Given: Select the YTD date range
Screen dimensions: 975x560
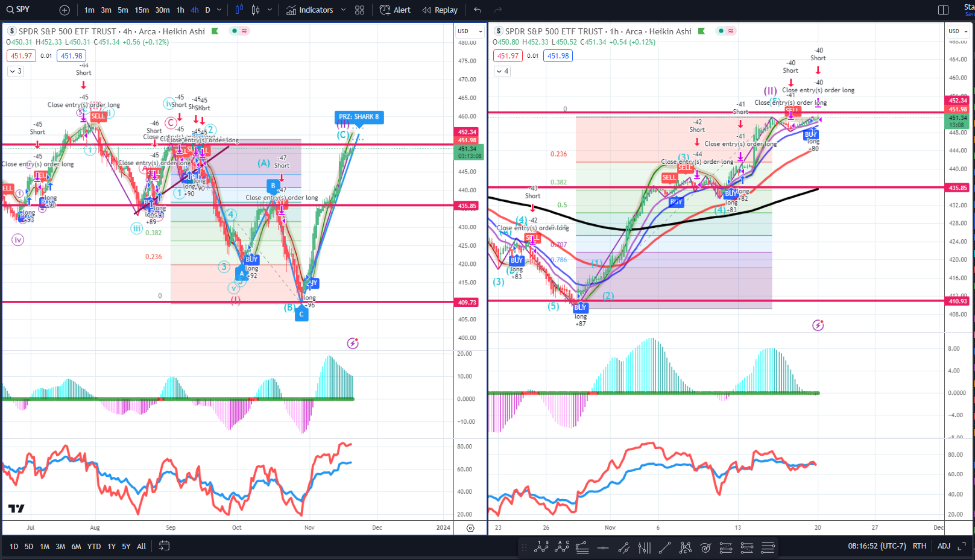Looking at the screenshot, I should click(94, 547).
